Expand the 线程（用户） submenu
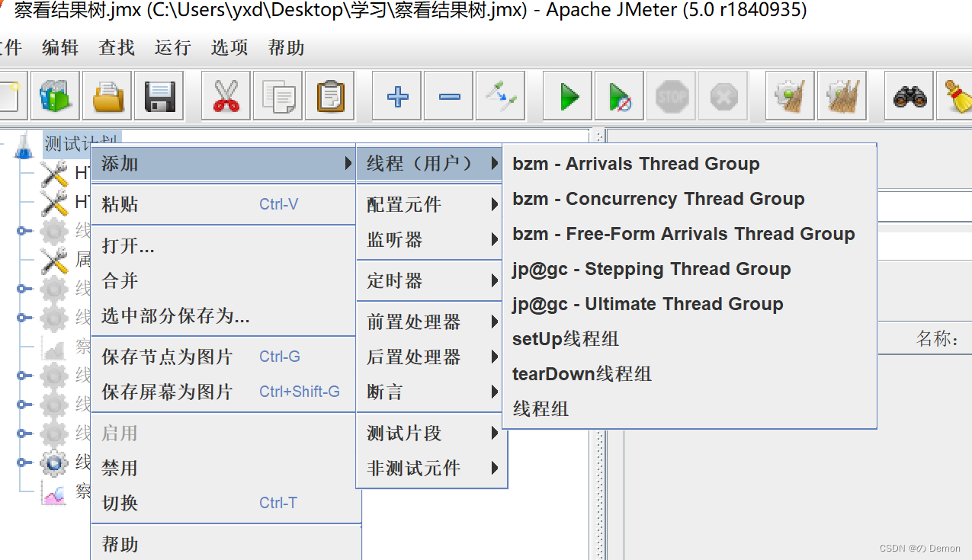Image resolution: width=972 pixels, height=560 pixels. coord(429,163)
